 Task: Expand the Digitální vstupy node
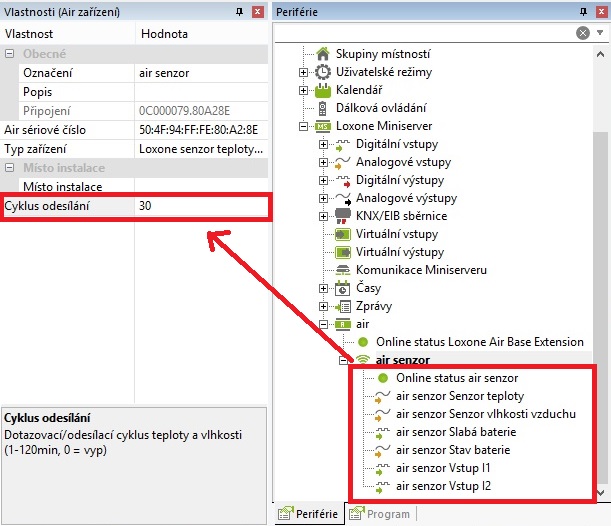pyautogui.click(x=324, y=144)
